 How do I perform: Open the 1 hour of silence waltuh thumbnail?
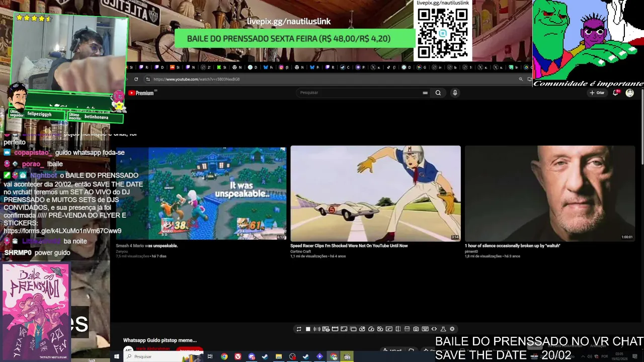(549, 194)
